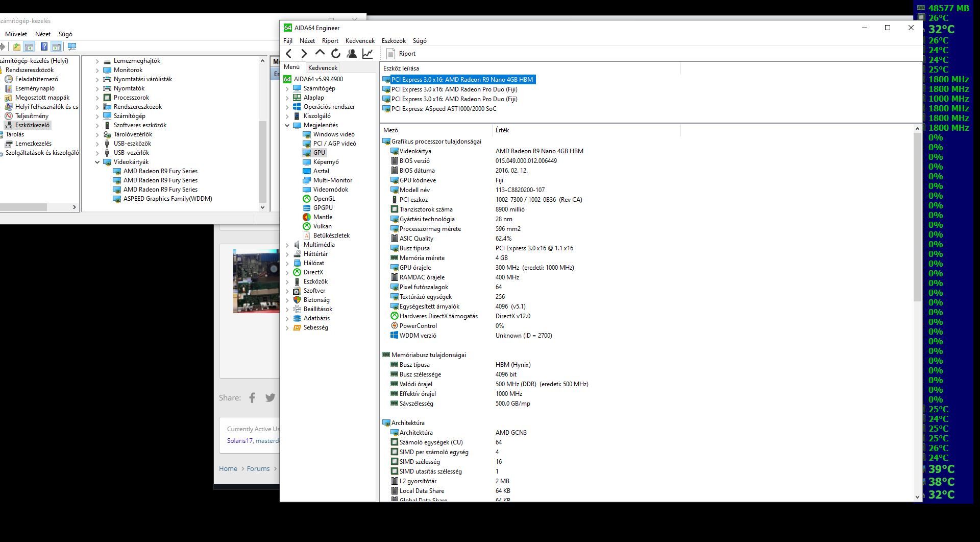Open the Művelet menu in Számítógép-kezelés
The width and height of the screenshot is (980, 542).
pos(16,34)
